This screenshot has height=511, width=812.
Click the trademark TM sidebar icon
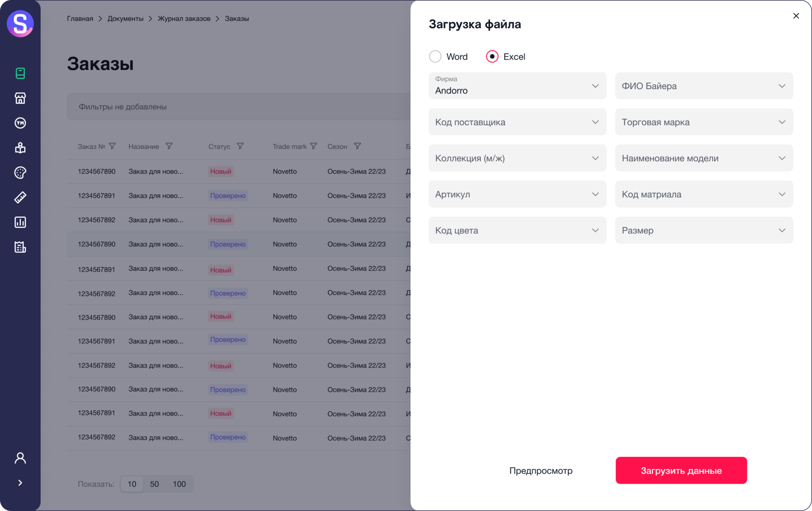(20, 123)
